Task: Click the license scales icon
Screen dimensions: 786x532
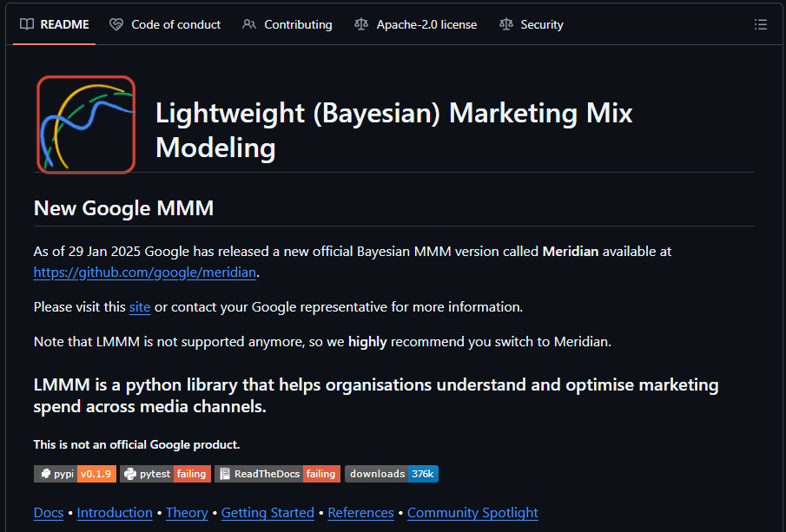Action: tap(361, 24)
